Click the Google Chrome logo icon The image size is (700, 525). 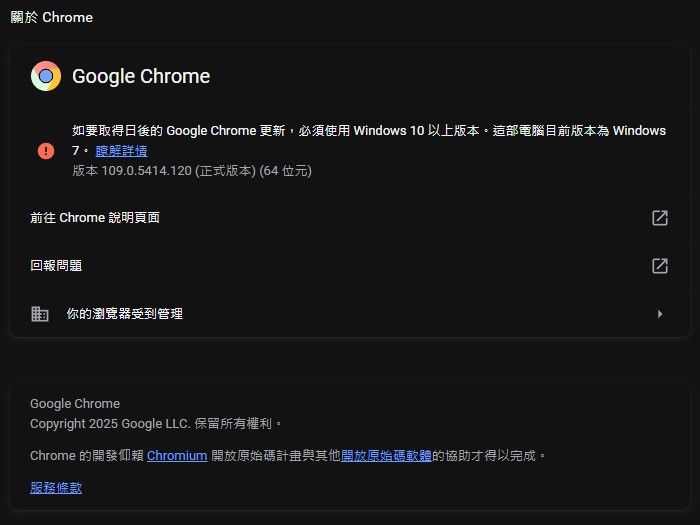(x=46, y=77)
